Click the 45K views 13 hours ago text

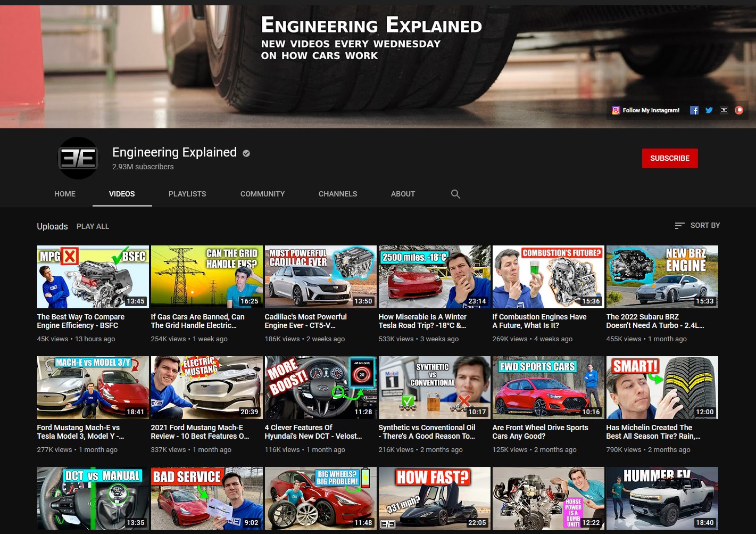(76, 339)
